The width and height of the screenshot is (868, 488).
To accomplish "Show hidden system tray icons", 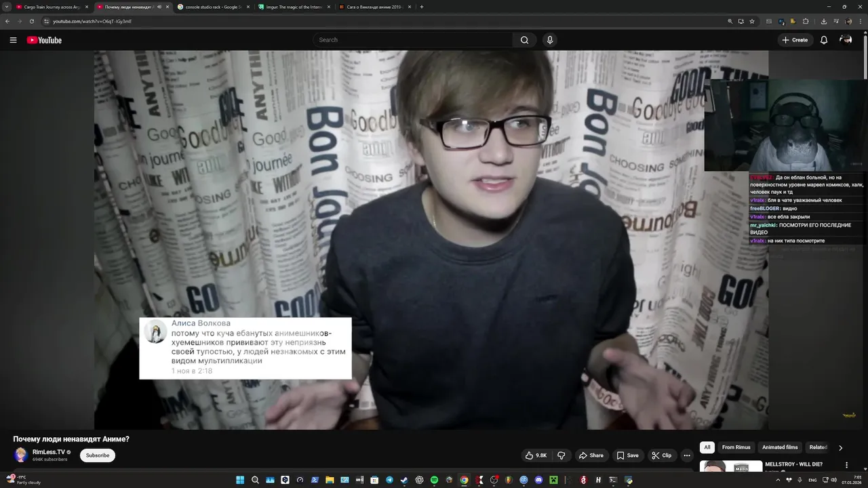I will tap(778, 480).
